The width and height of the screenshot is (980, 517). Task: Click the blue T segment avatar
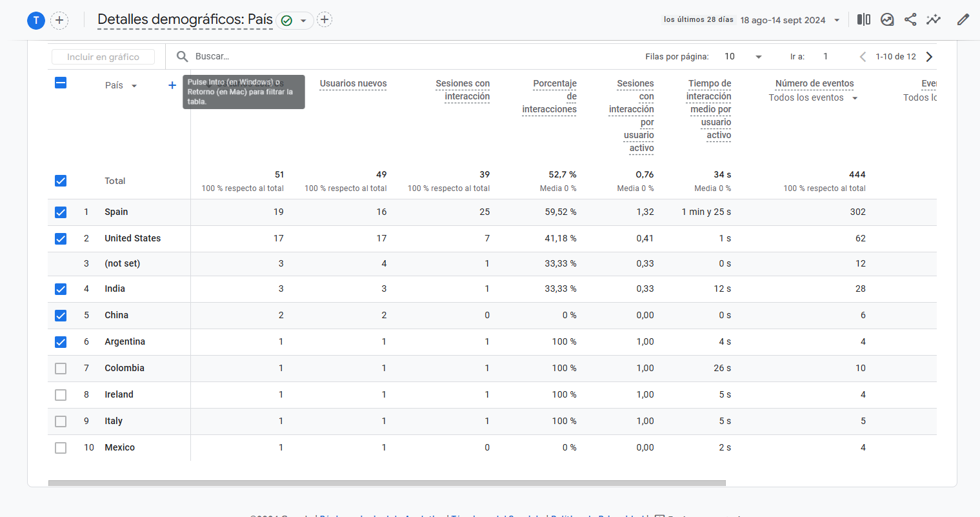[35, 20]
